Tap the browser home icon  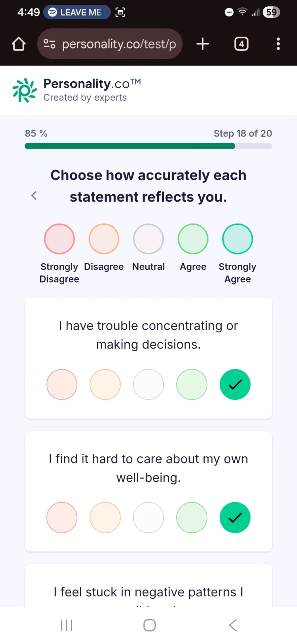19,44
